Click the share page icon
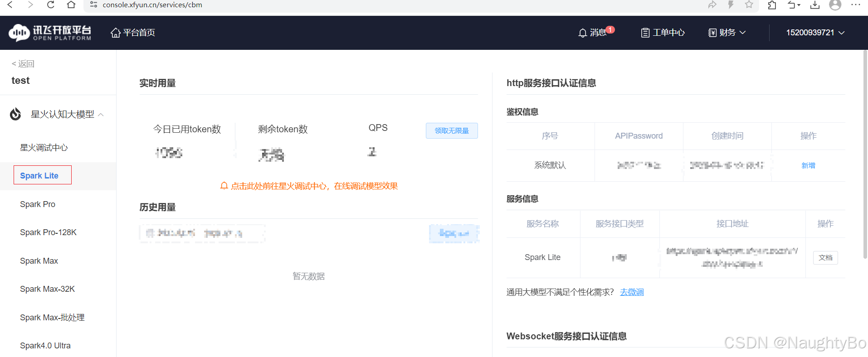 click(x=712, y=5)
